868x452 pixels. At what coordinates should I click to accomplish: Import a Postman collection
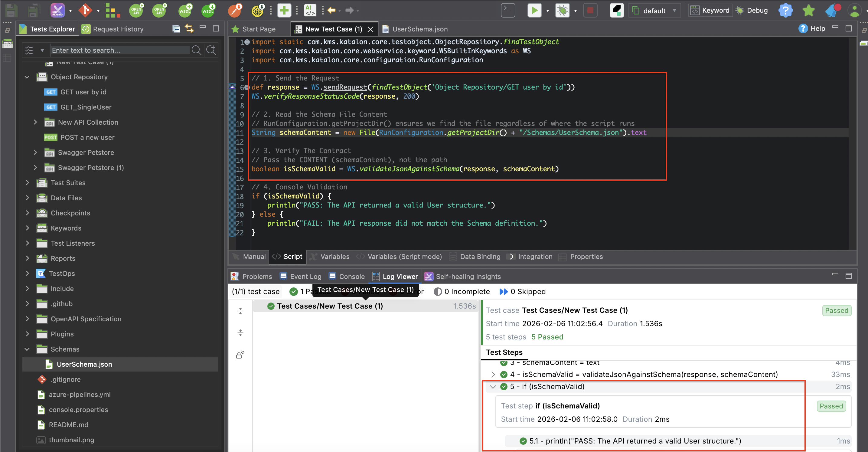(x=235, y=10)
